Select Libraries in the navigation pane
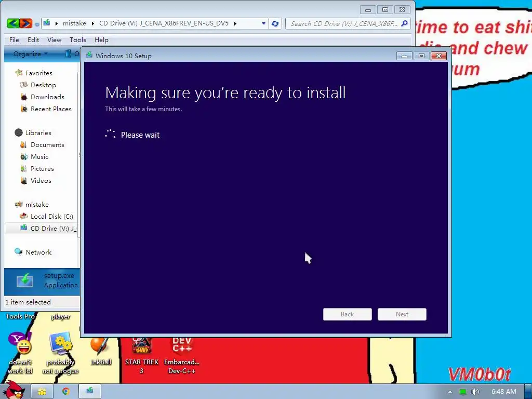 pyautogui.click(x=38, y=132)
